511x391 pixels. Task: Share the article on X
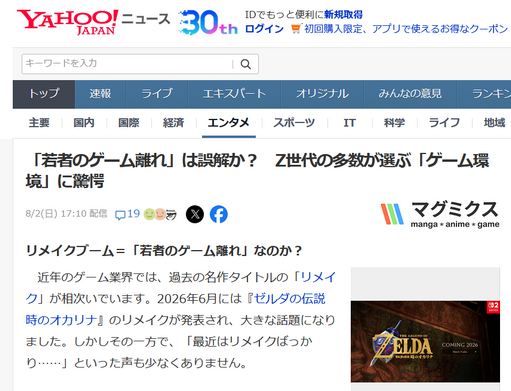pos(195,214)
